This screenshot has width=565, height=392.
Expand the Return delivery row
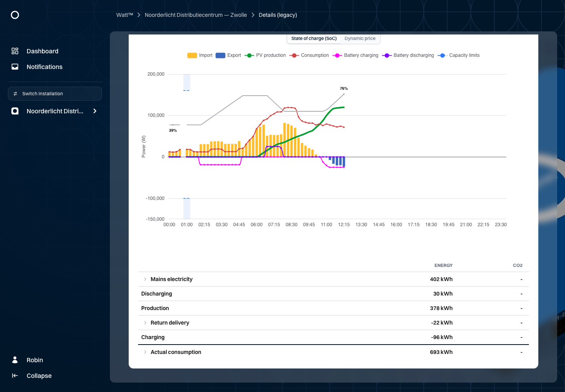point(145,323)
